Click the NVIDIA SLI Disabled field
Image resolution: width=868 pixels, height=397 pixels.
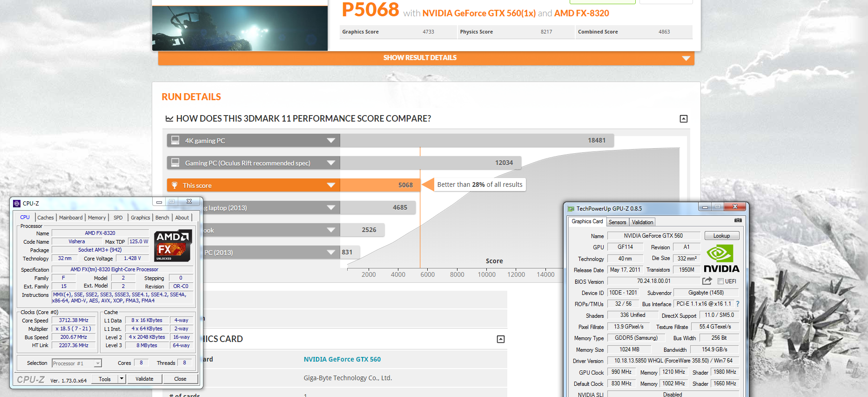(673, 394)
